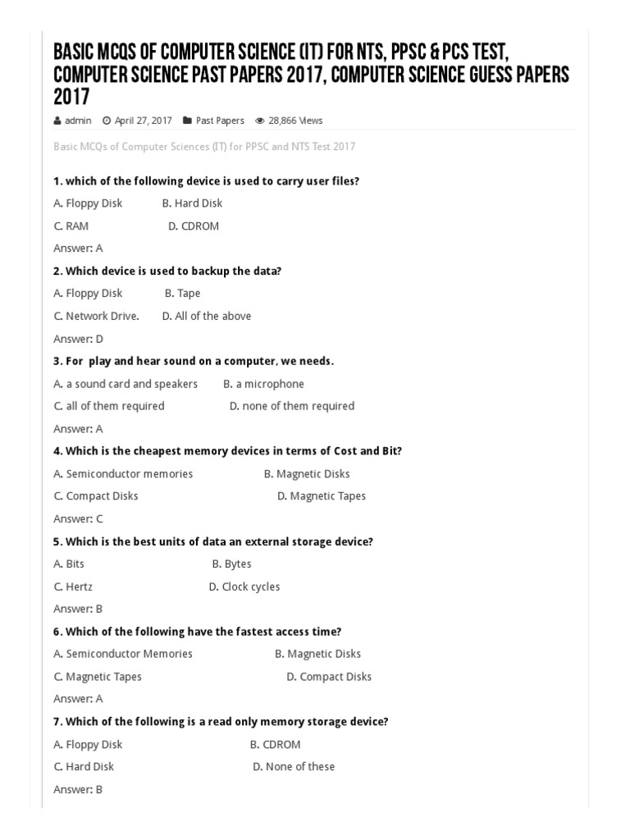Select B. Tape in question 2
The height and width of the screenshot is (840, 630).
(182, 294)
